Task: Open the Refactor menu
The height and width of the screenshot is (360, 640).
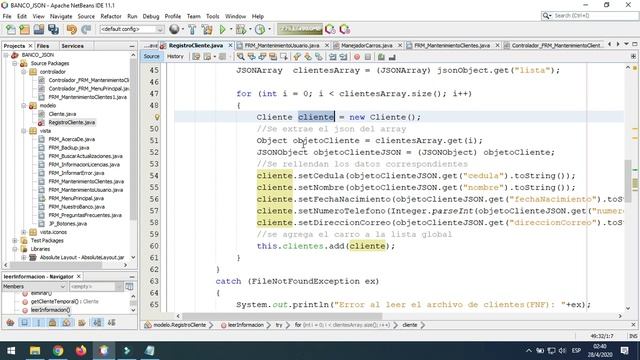Action: pyautogui.click(x=111, y=16)
